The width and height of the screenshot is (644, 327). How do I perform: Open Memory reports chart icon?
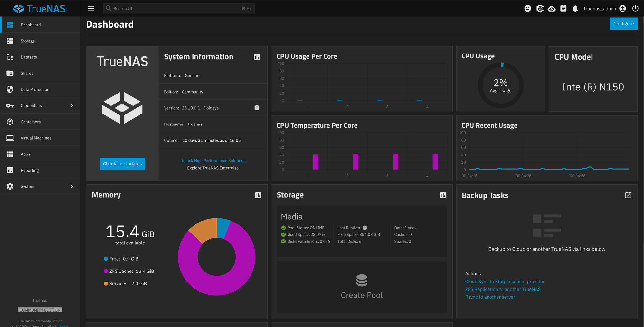pos(258,195)
